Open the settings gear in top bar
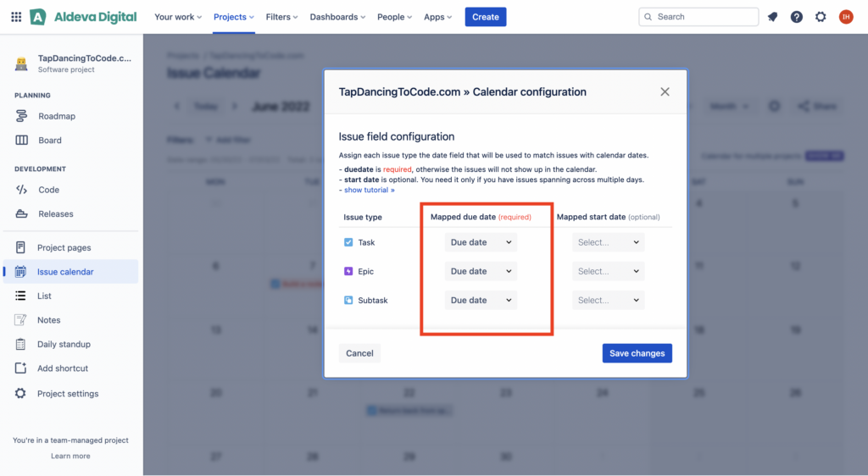Screen dimensions: 868x476 [x=821, y=17]
